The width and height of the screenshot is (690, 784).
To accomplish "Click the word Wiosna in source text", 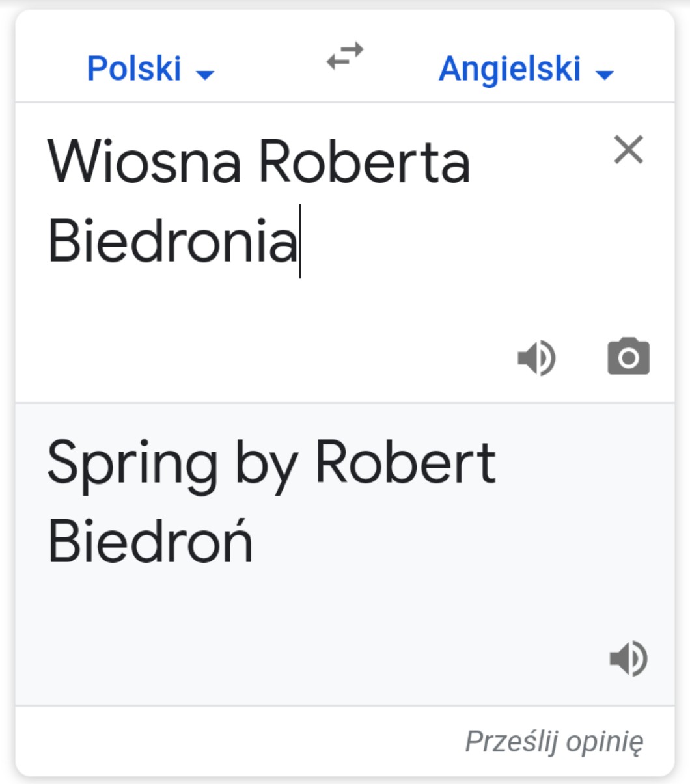I will 144,162.
